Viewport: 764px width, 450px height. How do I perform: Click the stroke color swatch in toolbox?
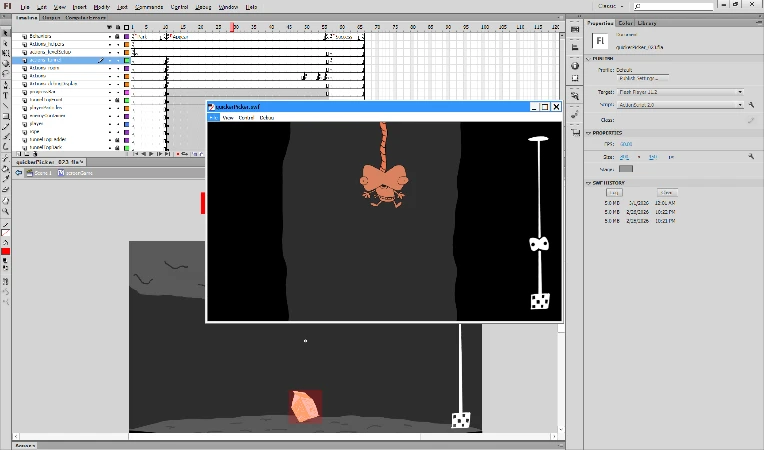[x=5, y=233]
